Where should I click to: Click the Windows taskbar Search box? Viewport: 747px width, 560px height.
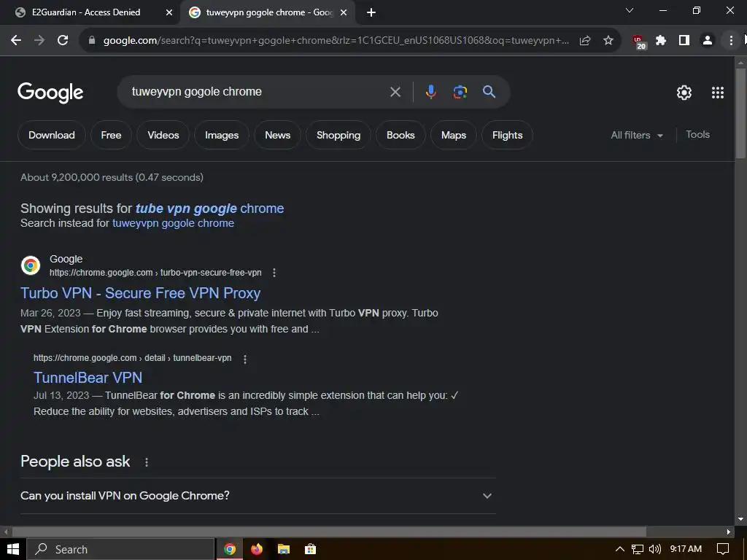(x=120, y=549)
